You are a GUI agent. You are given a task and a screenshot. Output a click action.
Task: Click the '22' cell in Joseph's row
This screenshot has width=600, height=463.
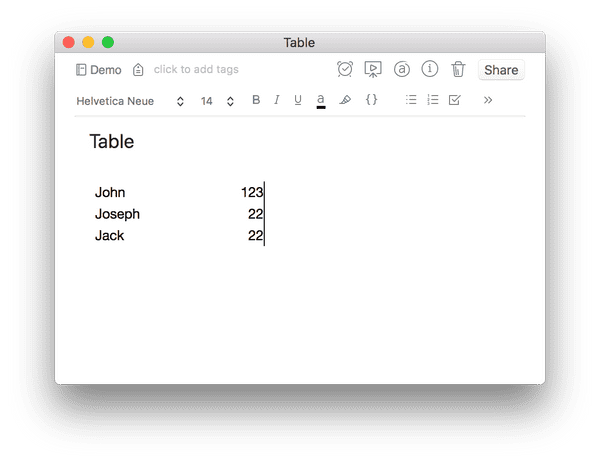click(x=255, y=214)
